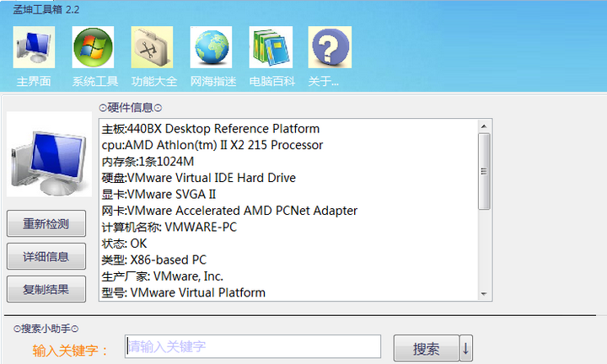
Task: Select the 计算机名称: VMWARE-PC line
Action: pos(169,227)
